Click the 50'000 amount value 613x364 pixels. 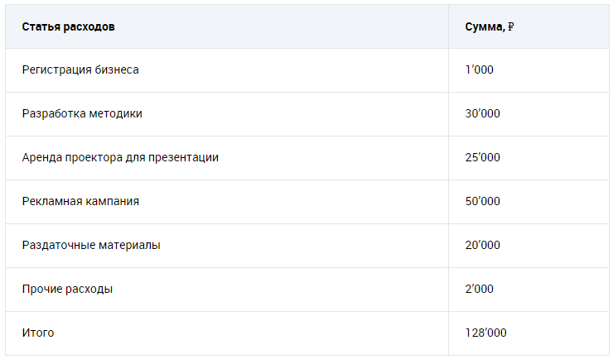coord(483,202)
